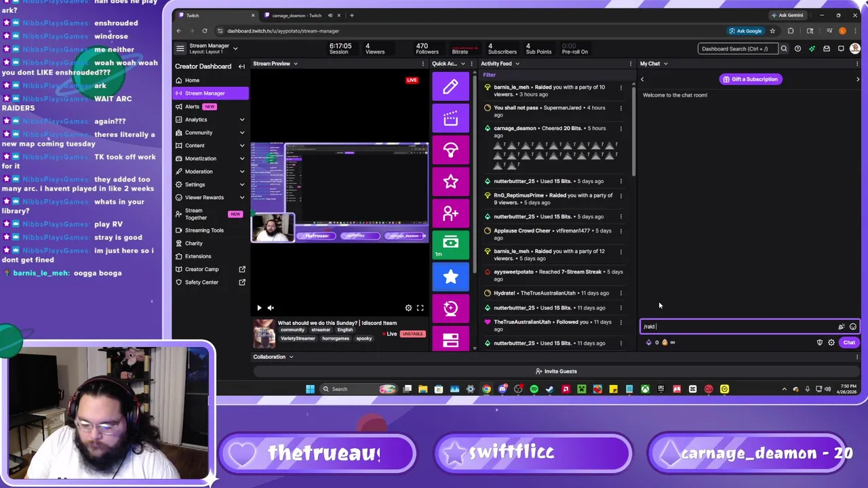This screenshot has height=488, width=868.
Task: Open the user avatar menu in dashboard
Action: pos(856,49)
